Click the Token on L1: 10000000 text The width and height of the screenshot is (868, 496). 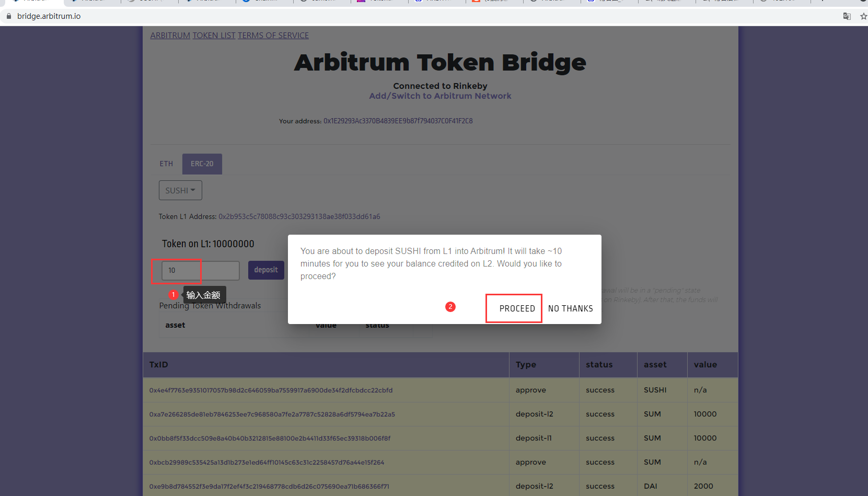[208, 244]
